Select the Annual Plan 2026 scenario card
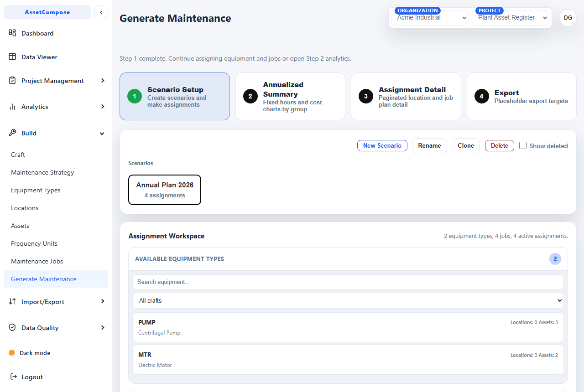Image resolution: width=584 pixels, height=392 pixels. pyautogui.click(x=165, y=190)
